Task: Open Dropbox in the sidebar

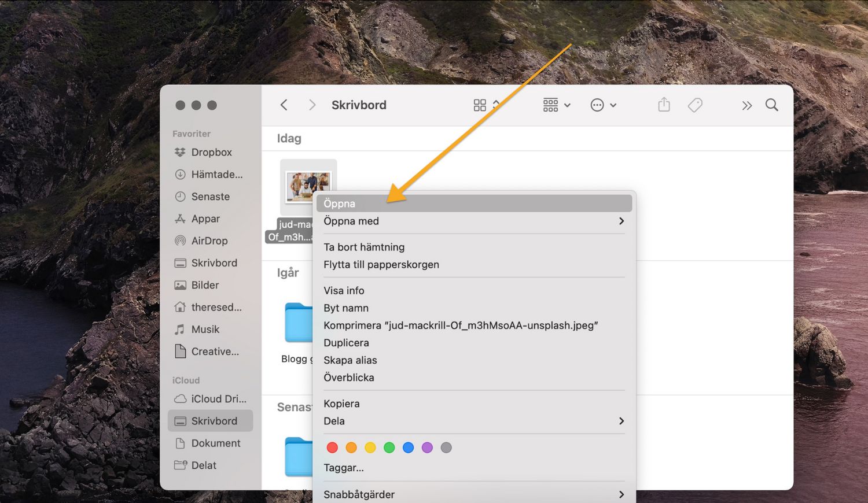Action: (x=211, y=152)
